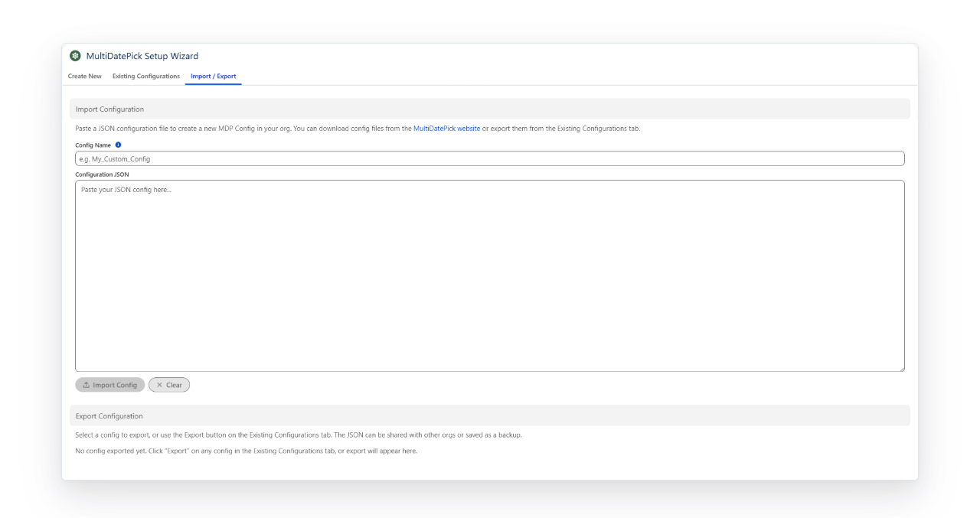Select the Import / Export tab
Viewport: 980px width, 518px height.
coord(214,77)
